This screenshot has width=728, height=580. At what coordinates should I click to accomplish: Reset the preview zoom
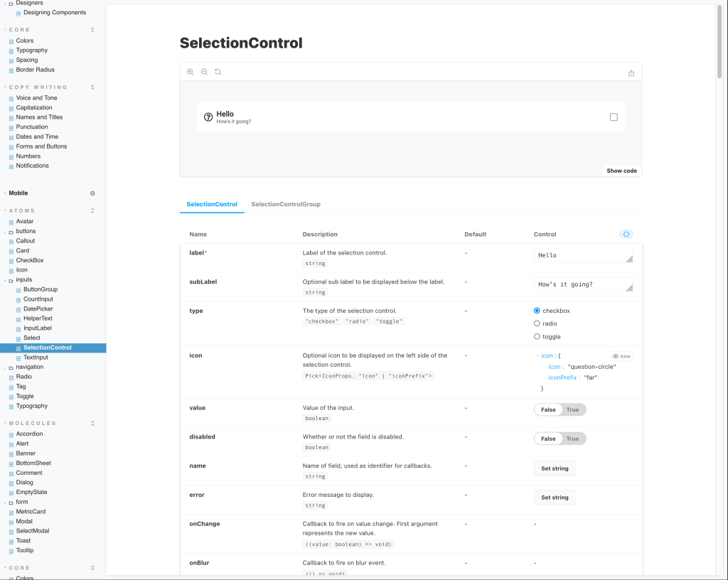tap(218, 72)
